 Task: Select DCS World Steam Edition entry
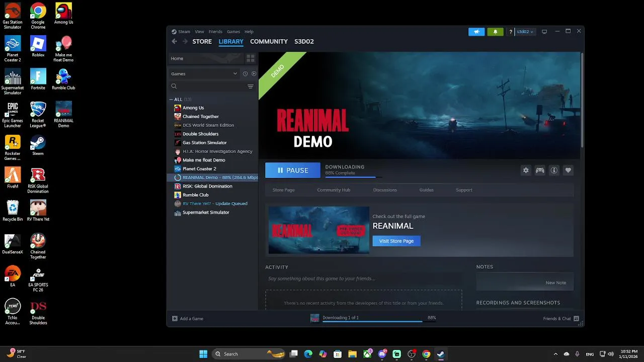213,125
